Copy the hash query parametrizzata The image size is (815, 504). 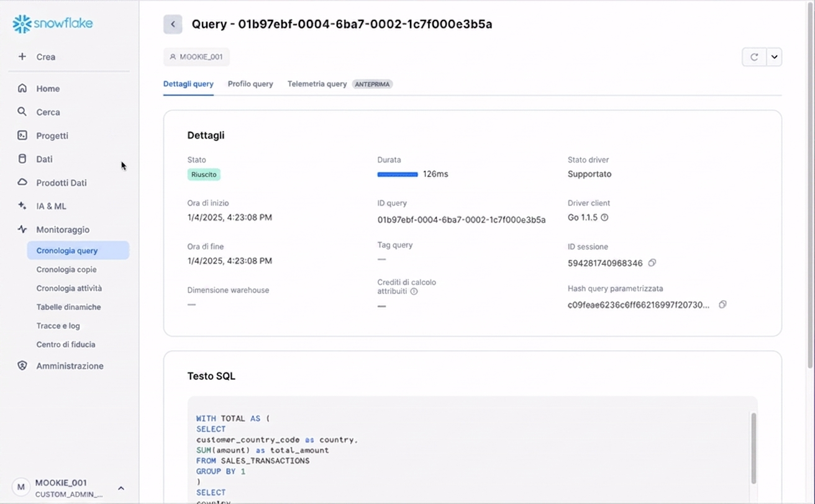tap(722, 305)
